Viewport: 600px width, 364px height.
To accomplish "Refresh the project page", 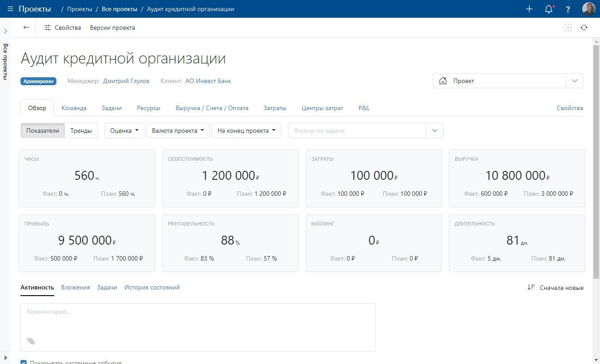I will point(584,28).
